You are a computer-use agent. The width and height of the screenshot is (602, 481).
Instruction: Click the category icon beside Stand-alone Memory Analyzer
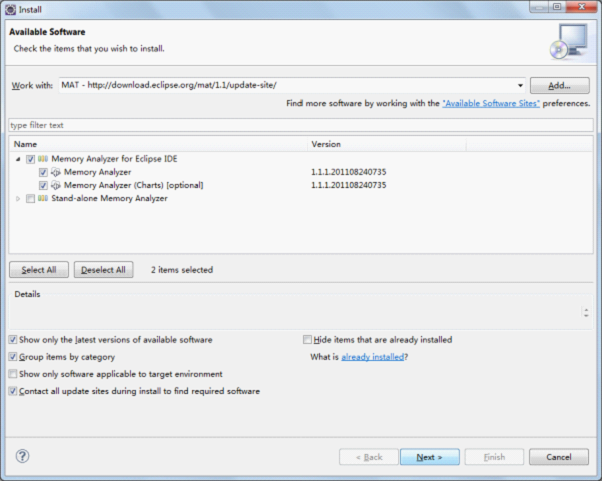[x=43, y=198]
